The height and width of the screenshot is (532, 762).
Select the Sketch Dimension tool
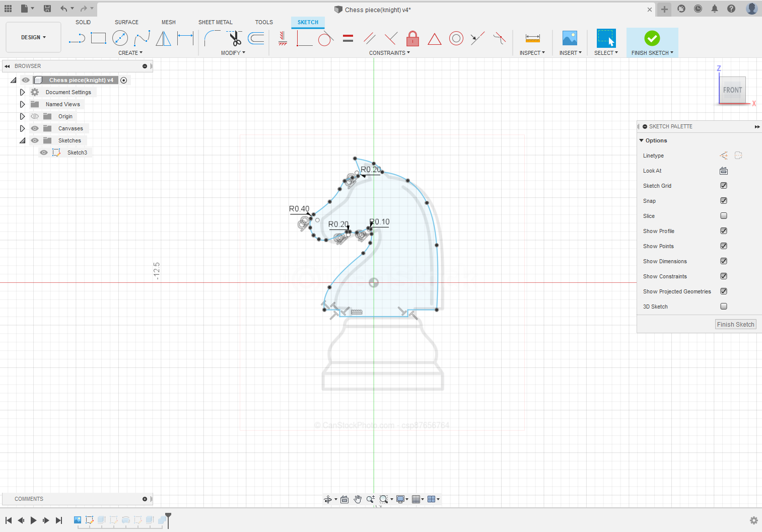click(x=185, y=38)
